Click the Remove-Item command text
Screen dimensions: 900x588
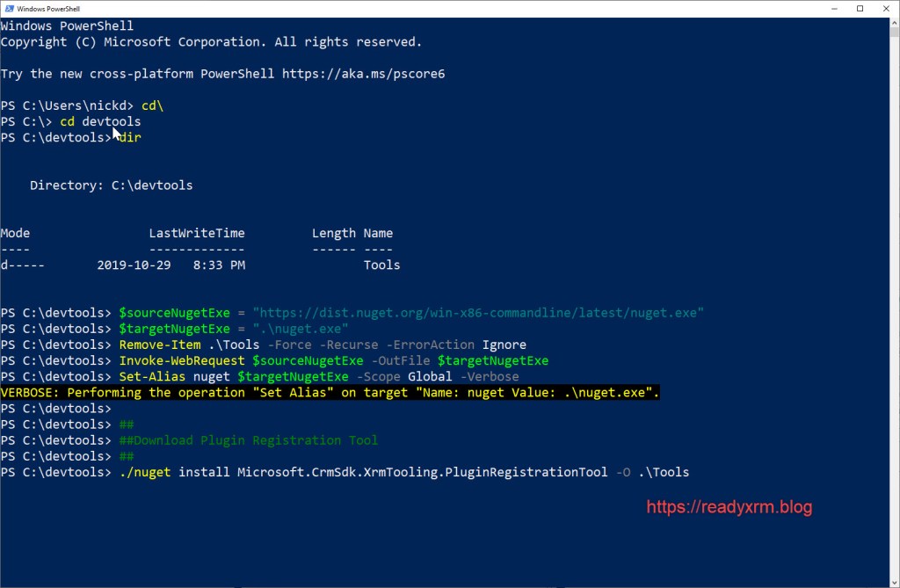(x=159, y=345)
